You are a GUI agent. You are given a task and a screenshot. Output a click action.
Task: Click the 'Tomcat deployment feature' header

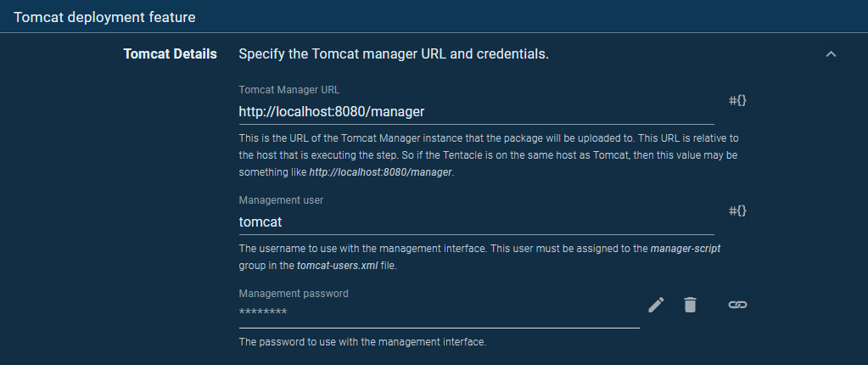(104, 16)
